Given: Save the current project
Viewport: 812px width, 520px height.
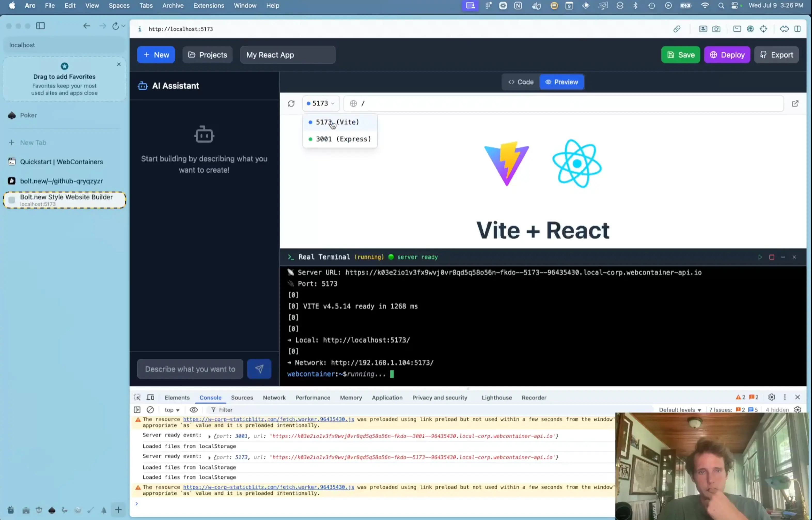Looking at the screenshot, I should pos(681,55).
